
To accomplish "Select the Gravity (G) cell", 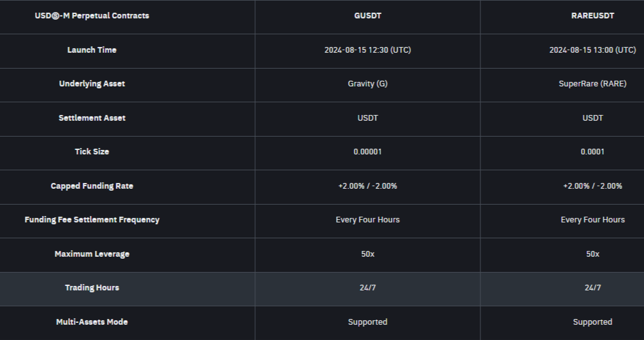I will [367, 84].
